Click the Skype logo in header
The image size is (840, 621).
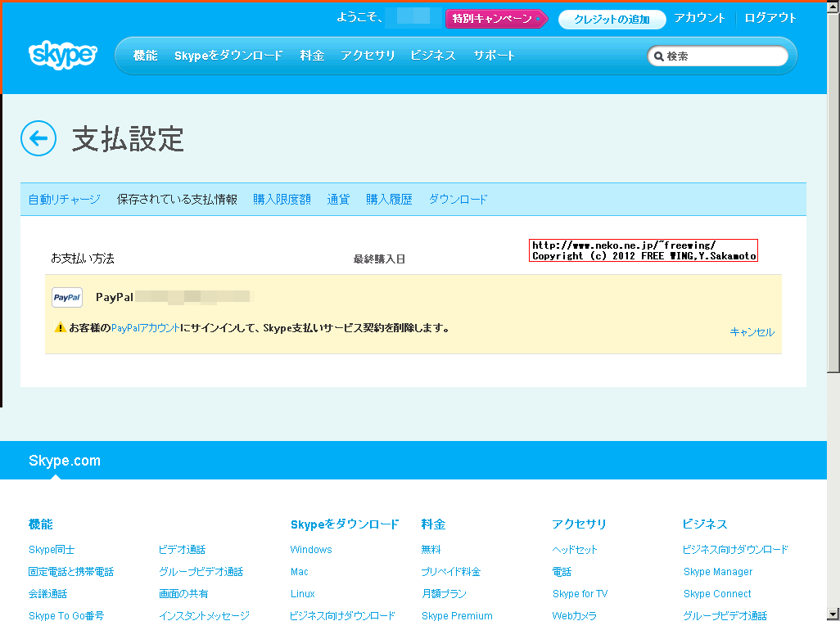tap(62, 56)
